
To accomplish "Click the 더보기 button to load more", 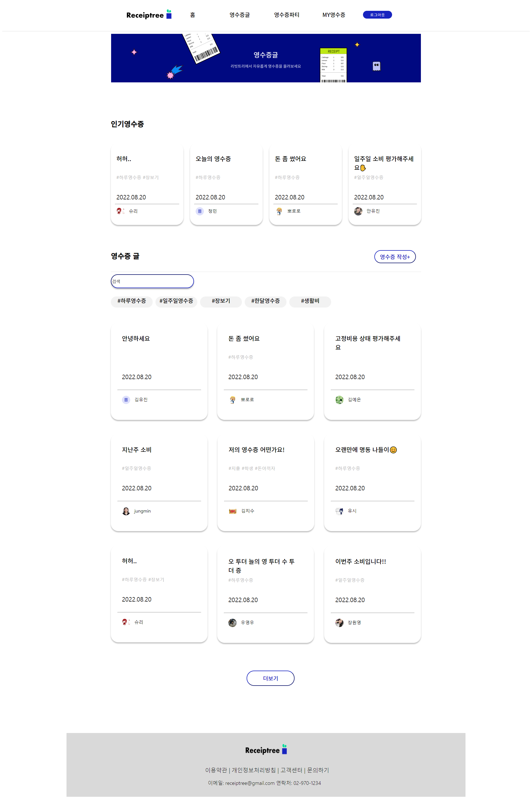I will (270, 678).
